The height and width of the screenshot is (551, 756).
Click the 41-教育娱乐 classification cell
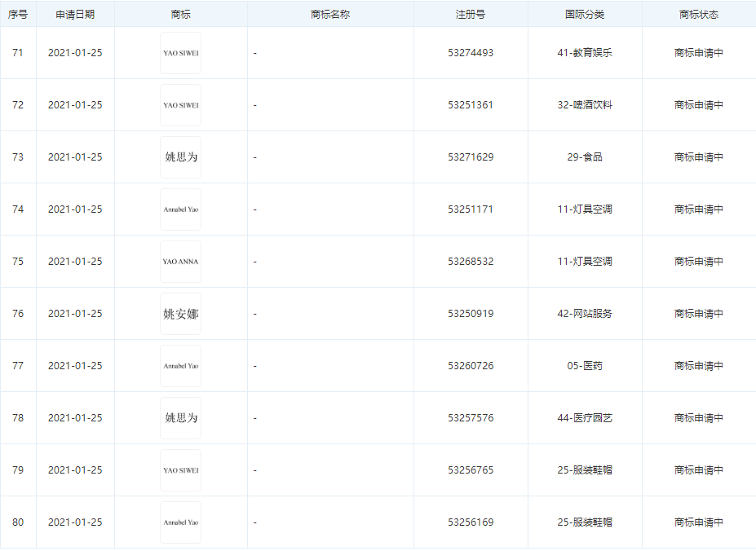(585, 53)
